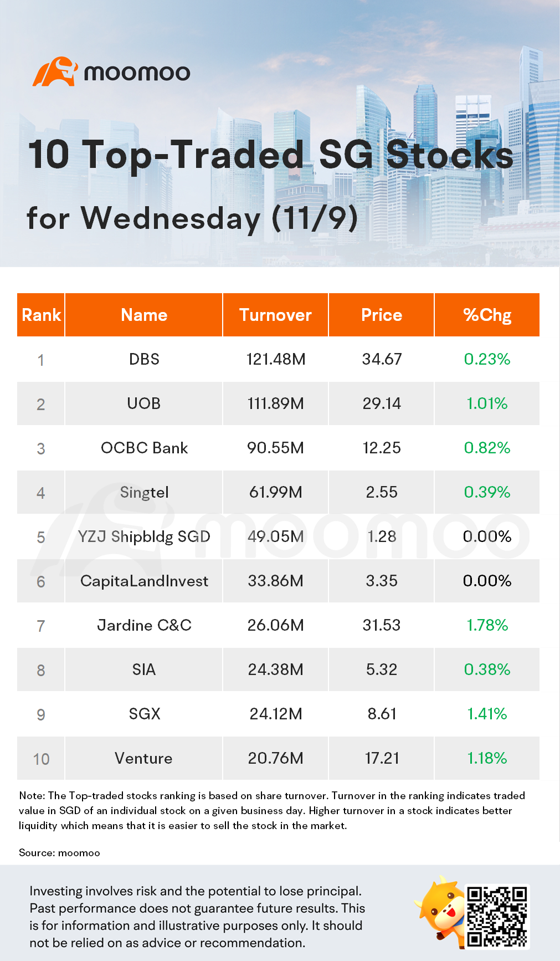Click the Venture stock name
The width and height of the screenshot is (560, 961).
pyautogui.click(x=144, y=758)
